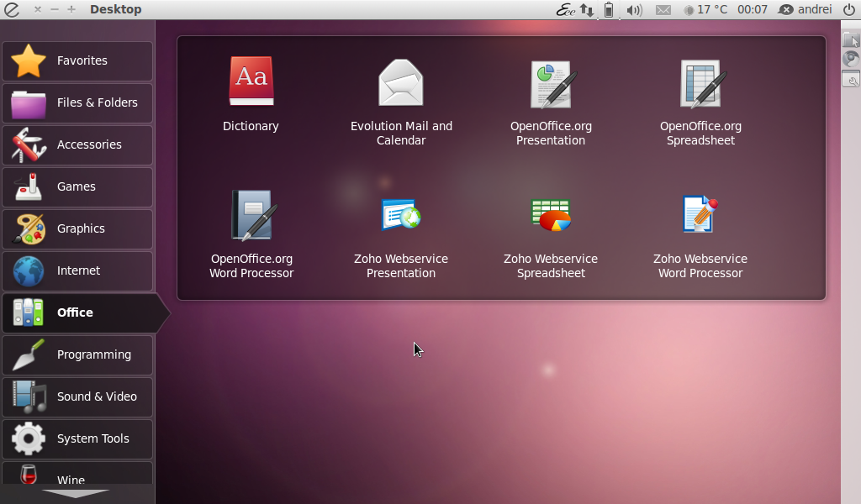Open the Sound & Video category
861x504 pixels.
[x=77, y=397]
